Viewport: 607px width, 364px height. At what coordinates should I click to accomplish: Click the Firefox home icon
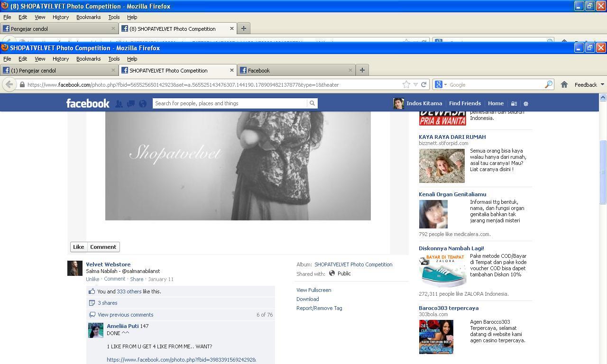(x=564, y=84)
